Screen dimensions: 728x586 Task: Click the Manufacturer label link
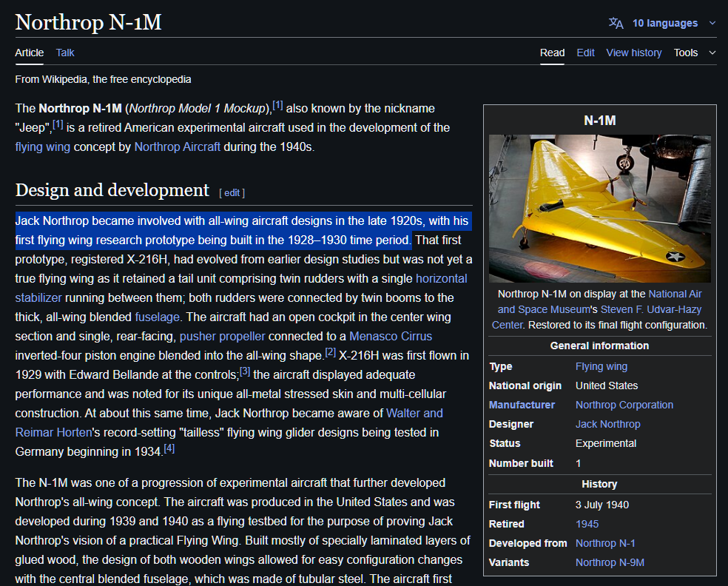tap(522, 405)
